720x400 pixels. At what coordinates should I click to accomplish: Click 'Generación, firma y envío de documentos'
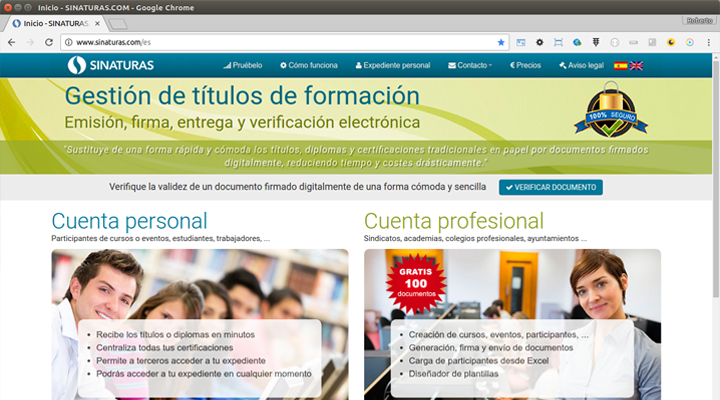click(491, 348)
